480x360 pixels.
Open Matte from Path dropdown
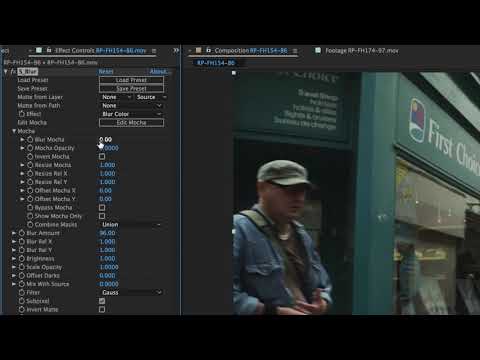[x=131, y=106]
